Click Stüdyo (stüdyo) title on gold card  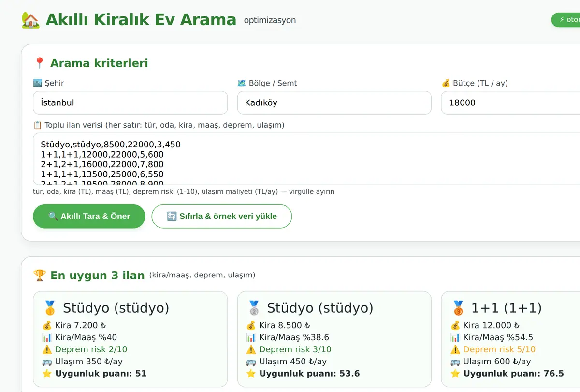click(116, 308)
